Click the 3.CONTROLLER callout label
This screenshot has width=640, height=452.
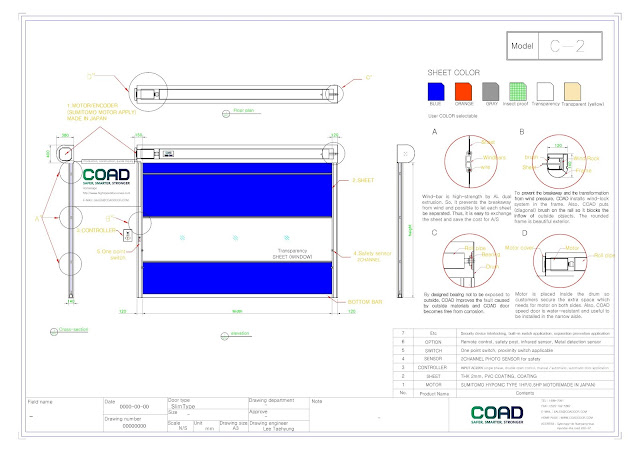tap(96, 230)
